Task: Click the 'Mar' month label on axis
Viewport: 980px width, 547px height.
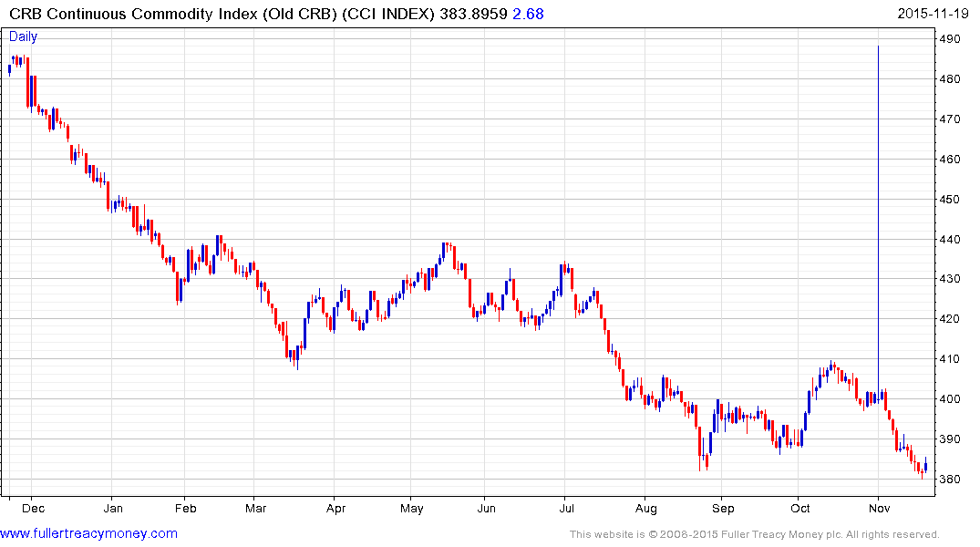Action: [x=255, y=508]
